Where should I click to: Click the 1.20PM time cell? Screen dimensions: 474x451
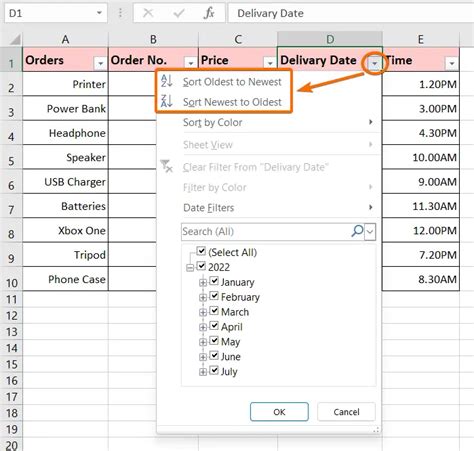[x=421, y=84]
